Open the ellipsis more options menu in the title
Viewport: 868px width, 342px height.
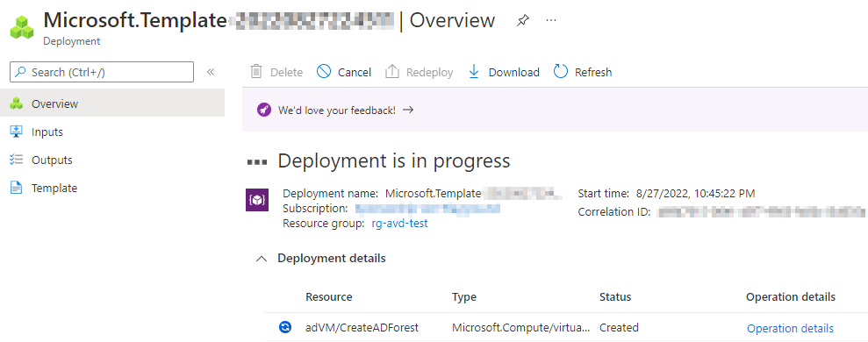[551, 20]
